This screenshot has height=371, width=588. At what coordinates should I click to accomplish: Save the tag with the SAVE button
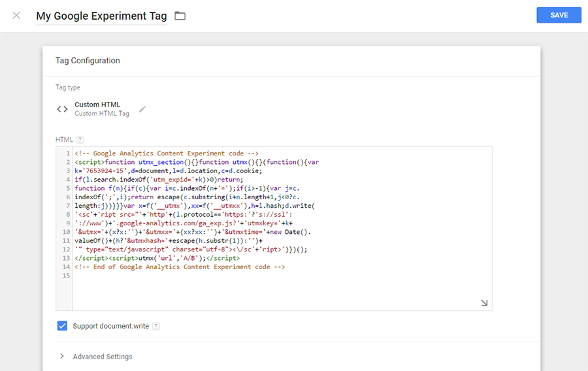pyautogui.click(x=559, y=15)
